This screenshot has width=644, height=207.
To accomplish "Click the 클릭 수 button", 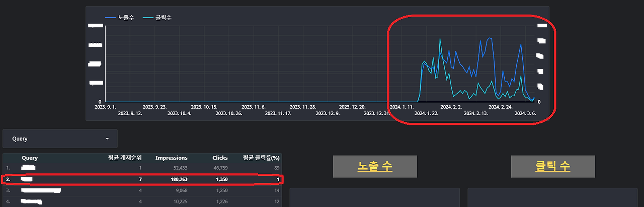I will [x=553, y=166].
